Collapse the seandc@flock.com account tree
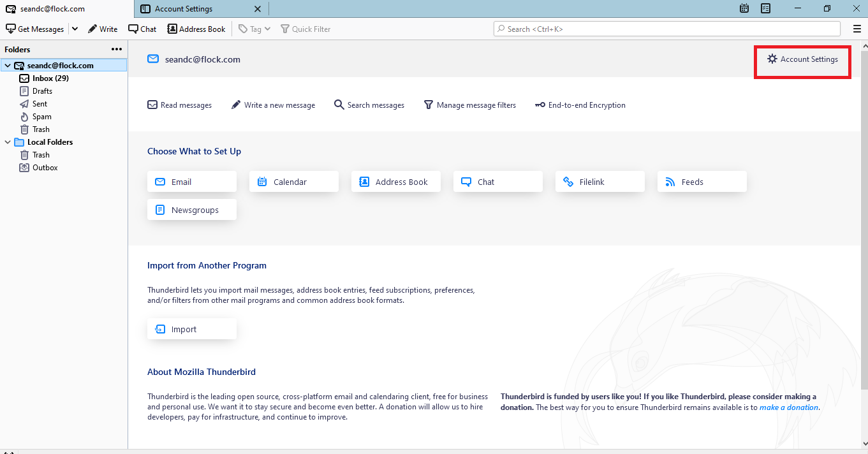Screen dimensions: 868x454 tap(8, 66)
